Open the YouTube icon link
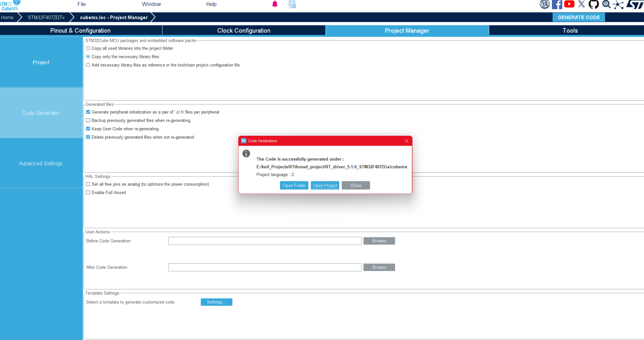The image size is (644, 340). (569, 4)
